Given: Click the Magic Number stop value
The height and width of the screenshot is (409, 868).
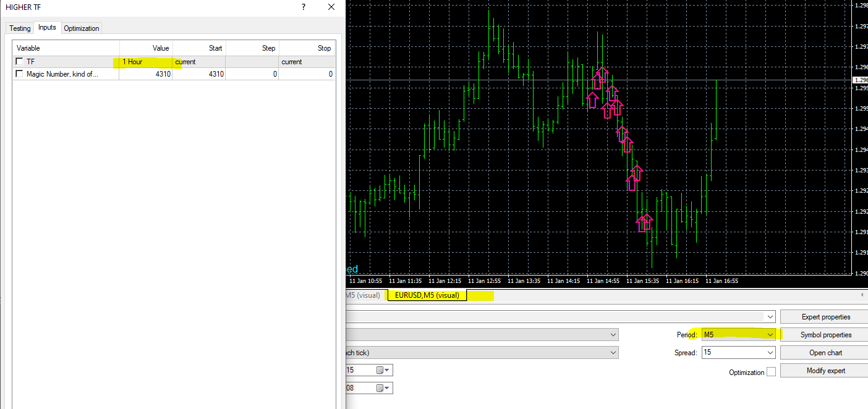Looking at the screenshot, I should click(x=307, y=74).
